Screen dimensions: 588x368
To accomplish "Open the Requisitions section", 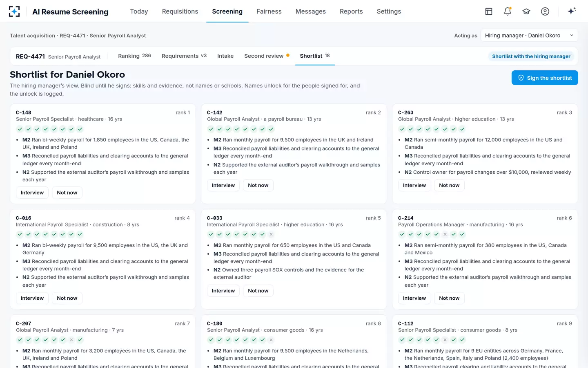I will [x=180, y=11].
